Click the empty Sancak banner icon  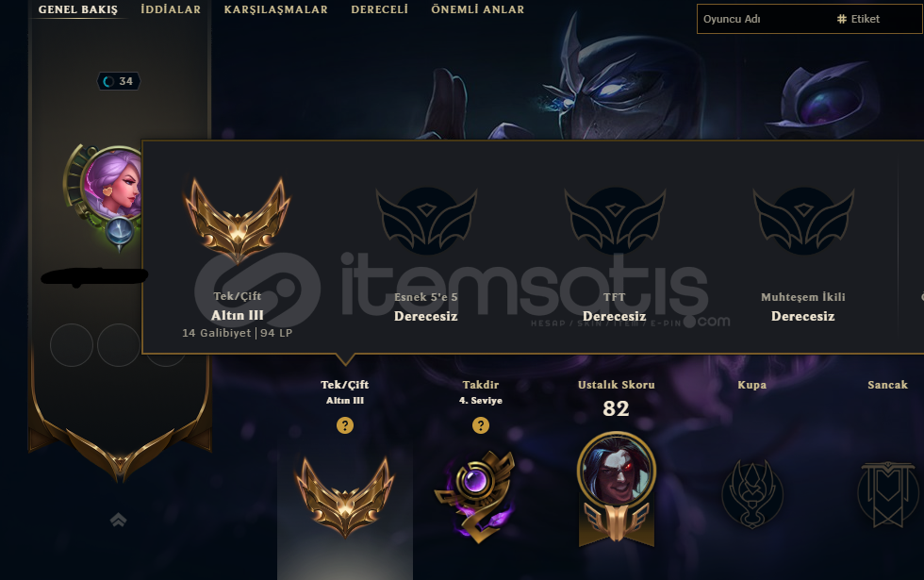click(888, 494)
